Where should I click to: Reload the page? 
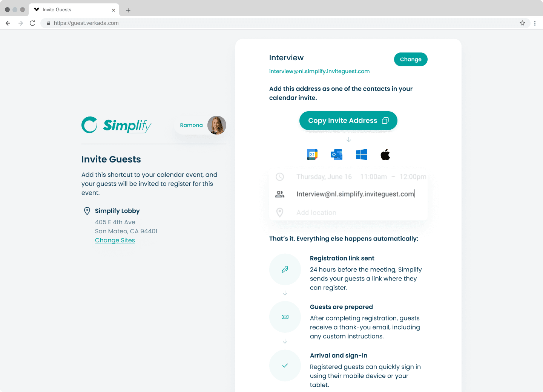32,23
